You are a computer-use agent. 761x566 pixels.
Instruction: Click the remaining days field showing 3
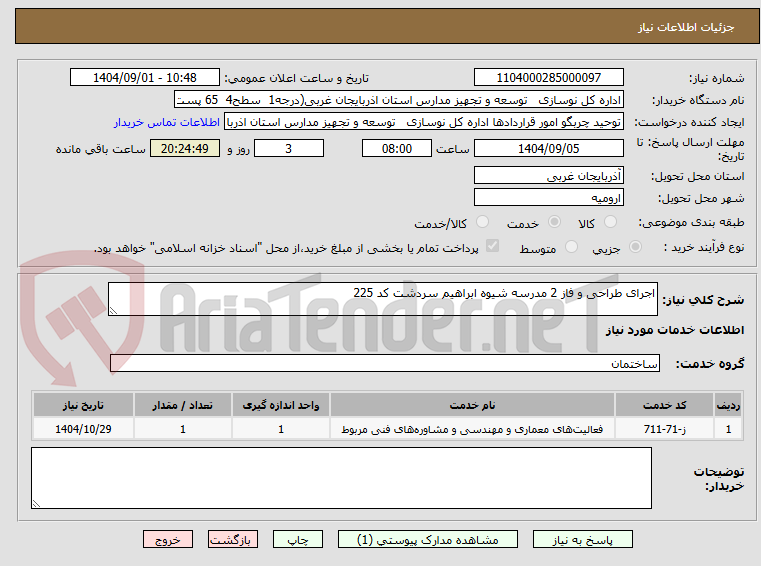point(289,149)
